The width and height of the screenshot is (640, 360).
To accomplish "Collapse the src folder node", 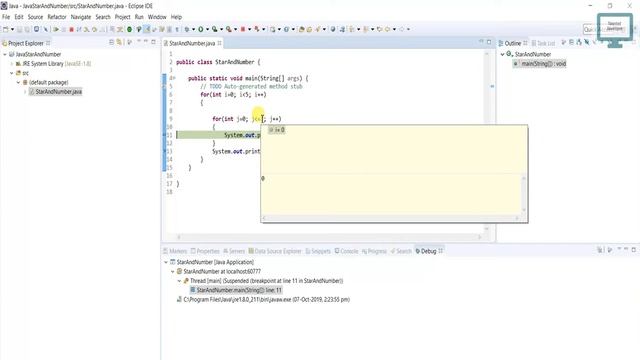I will [12, 73].
